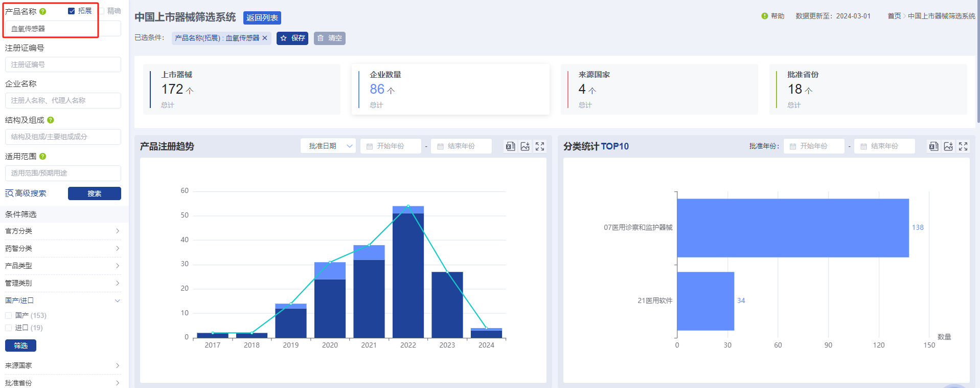The width and height of the screenshot is (980, 388).
Task: Click the 筛选 button
Action: pos(20,346)
